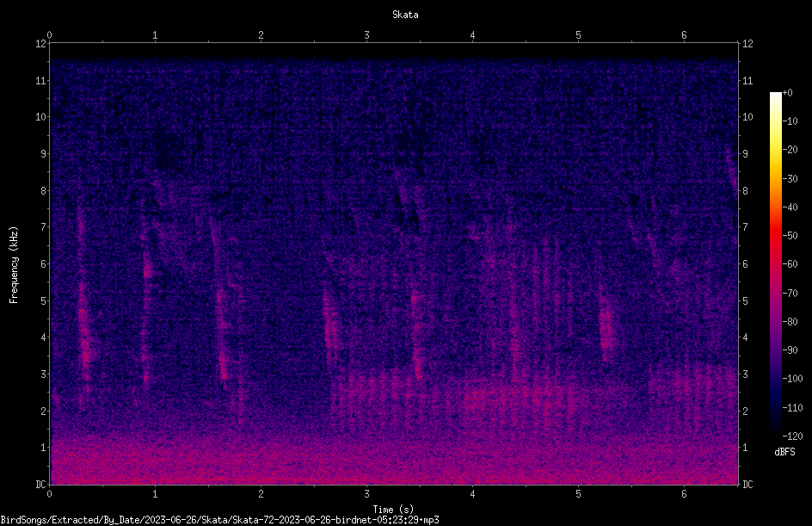812x526 pixels.
Task: Click "6" on the bottom time axis
Action: click(x=684, y=494)
